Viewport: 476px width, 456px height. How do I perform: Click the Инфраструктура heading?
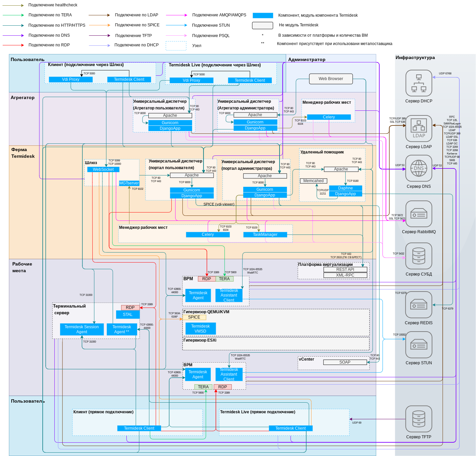tap(415, 57)
